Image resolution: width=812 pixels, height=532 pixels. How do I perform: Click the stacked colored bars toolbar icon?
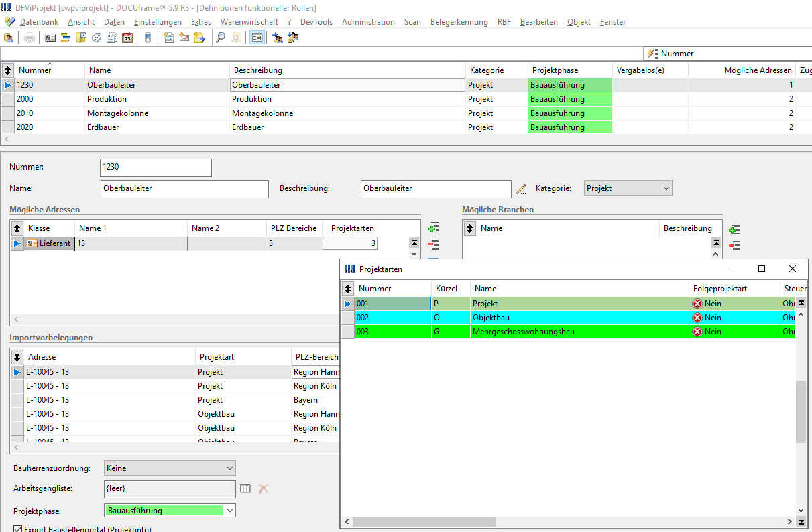point(66,38)
